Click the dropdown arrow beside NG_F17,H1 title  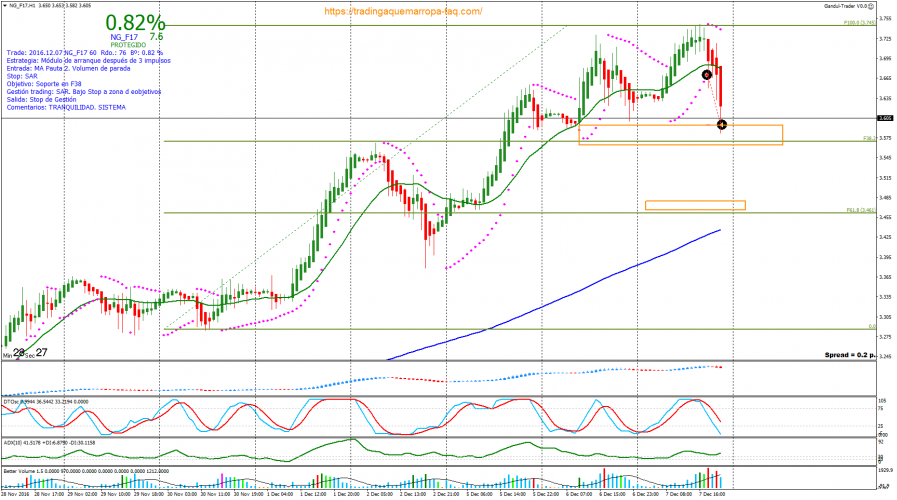[x=6, y=6]
